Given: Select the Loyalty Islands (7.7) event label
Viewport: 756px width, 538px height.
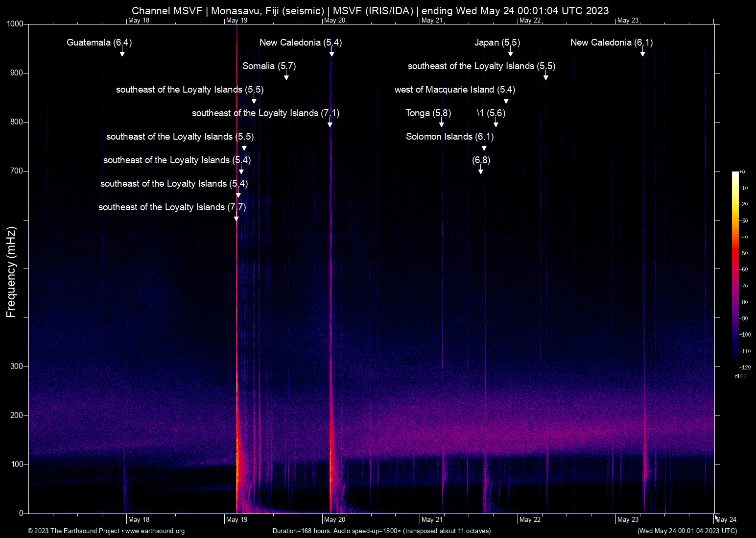Looking at the screenshot, I should pyautogui.click(x=172, y=207).
